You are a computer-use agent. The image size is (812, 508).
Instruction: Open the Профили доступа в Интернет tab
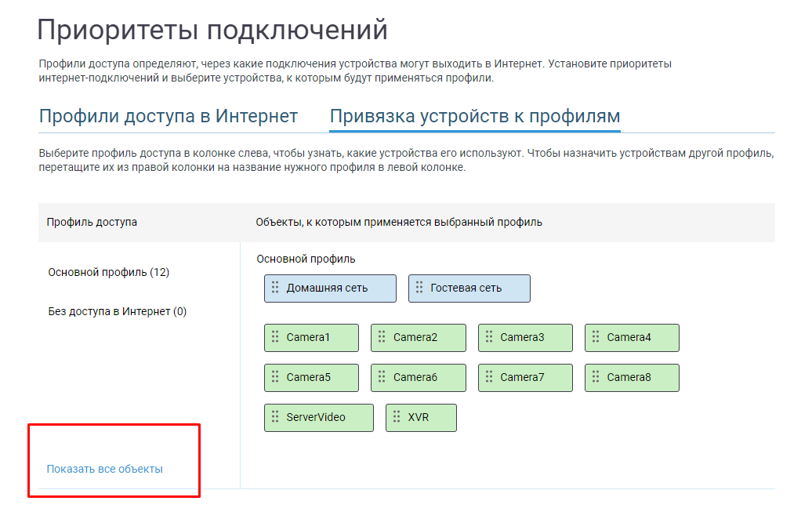169,116
